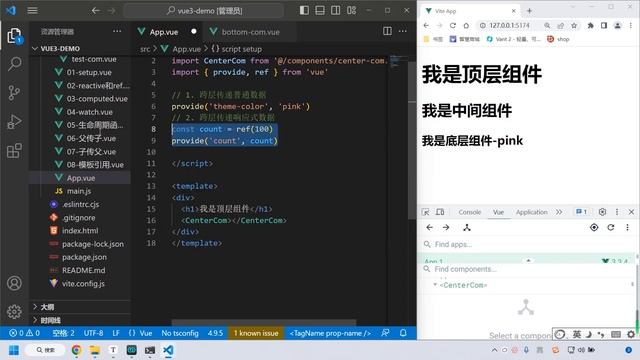640x360 pixels.
Task: Change the LF end of line setting
Action: click(116, 333)
